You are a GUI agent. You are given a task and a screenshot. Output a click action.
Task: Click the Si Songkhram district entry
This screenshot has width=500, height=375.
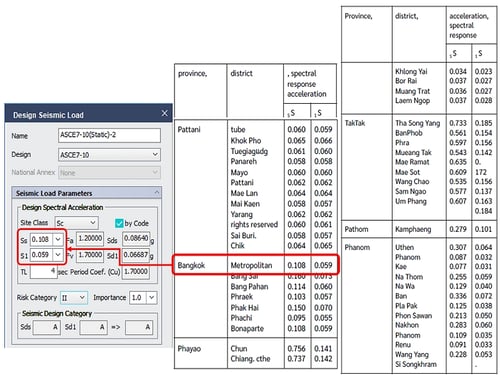point(416,364)
